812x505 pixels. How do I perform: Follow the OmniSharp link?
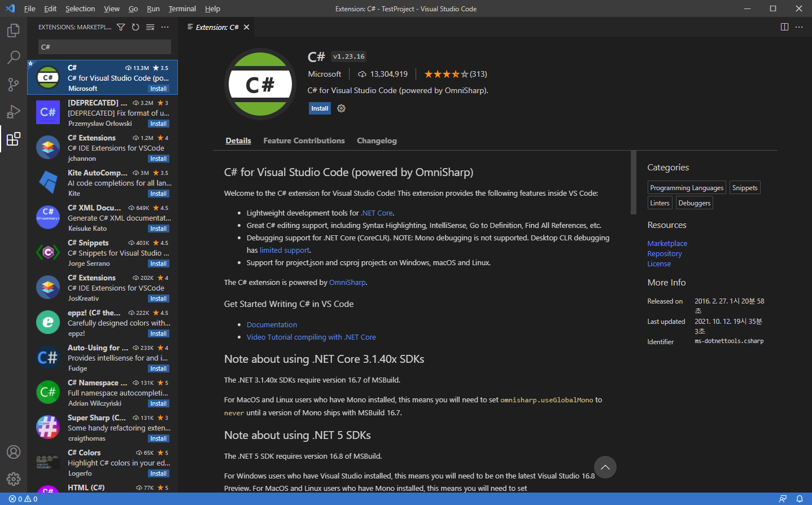(347, 282)
